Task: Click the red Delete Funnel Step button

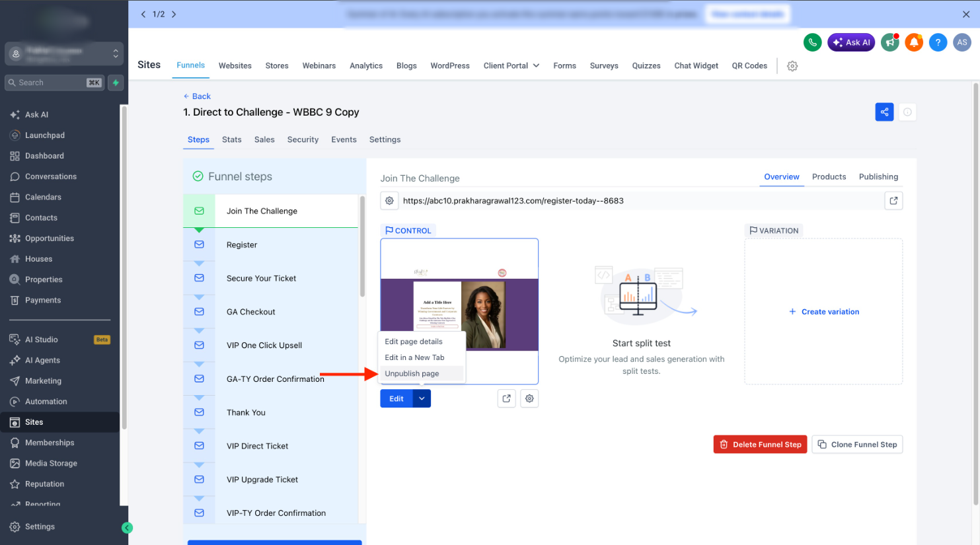Action: point(760,445)
